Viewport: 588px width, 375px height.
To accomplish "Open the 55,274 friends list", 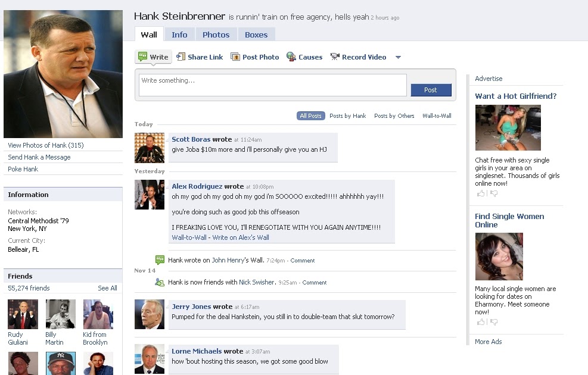I will tap(29, 287).
